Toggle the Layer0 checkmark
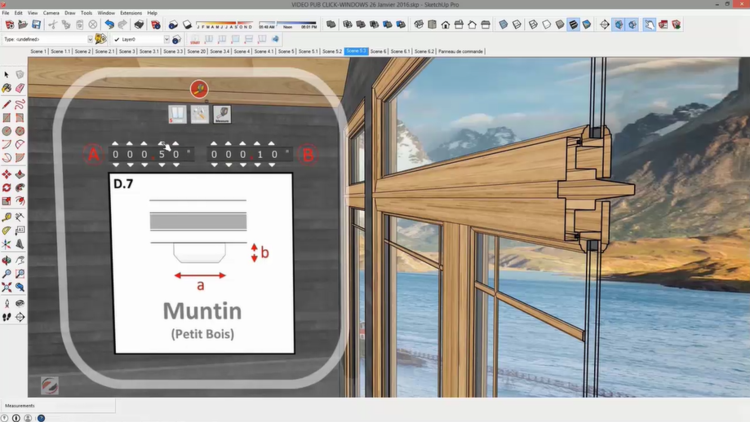The width and height of the screenshot is (750, 422). pyautogui.click(x=117, y=40)
